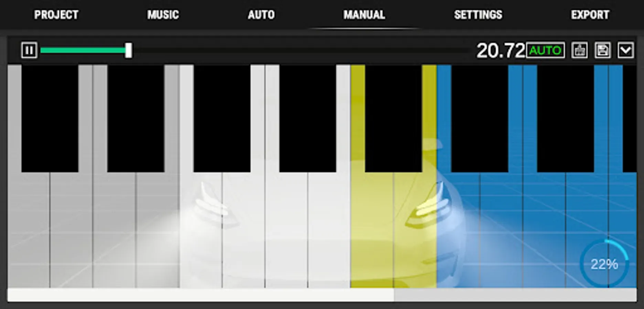Switch to the MUSIC tab

[x=163, y=15]
